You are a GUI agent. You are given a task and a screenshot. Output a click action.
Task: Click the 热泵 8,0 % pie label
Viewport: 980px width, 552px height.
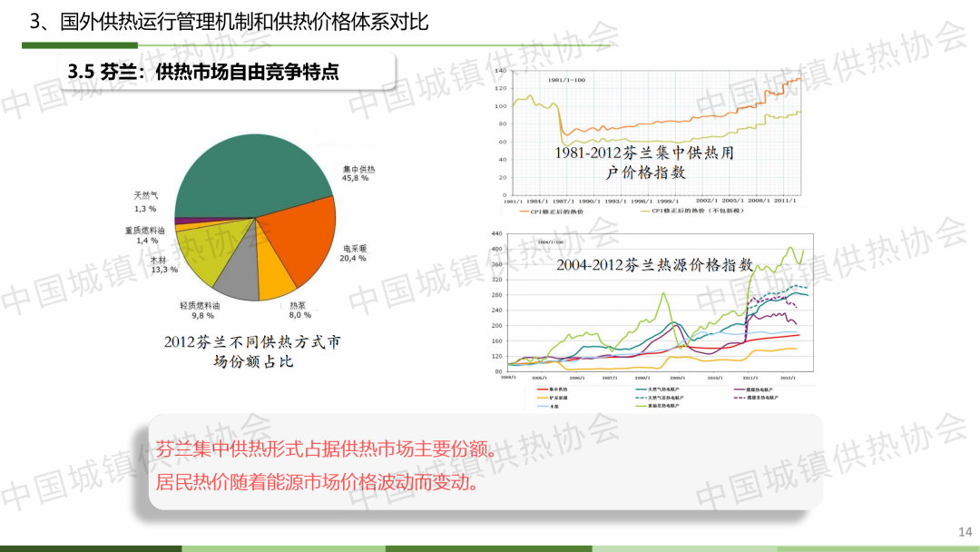coord(299,310)
